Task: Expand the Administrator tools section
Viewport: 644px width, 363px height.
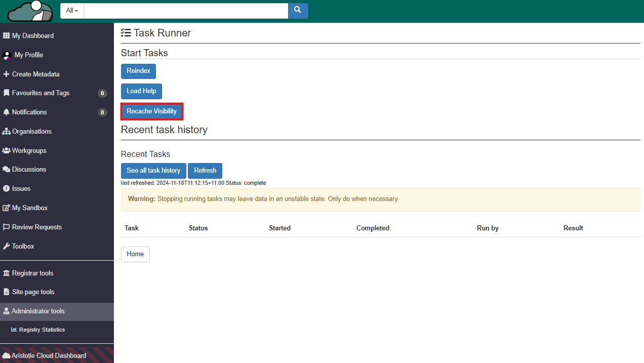Action: 38,311
